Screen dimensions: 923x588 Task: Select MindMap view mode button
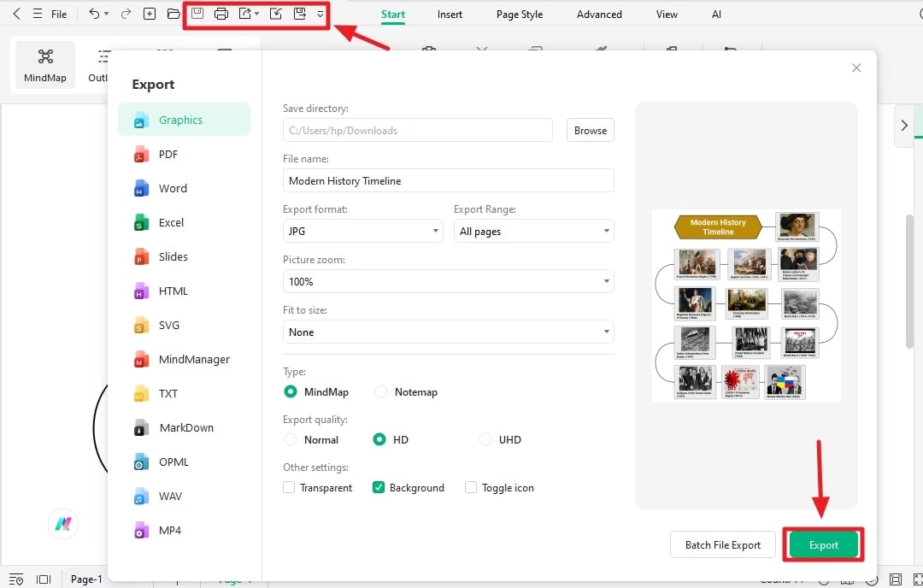pyautogui.click(x=45, y=65)
